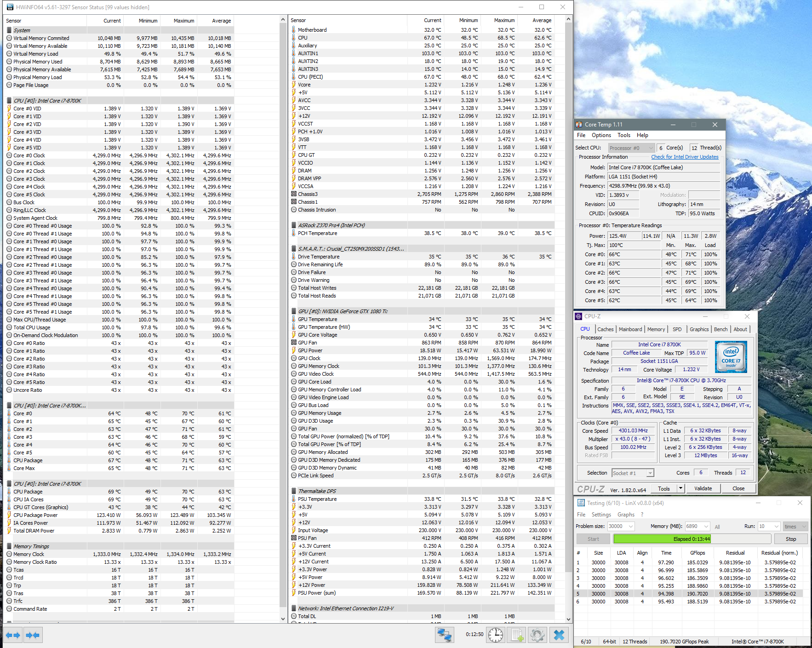812x648 pixels.
Task: Click the Residual (norm.) column header in LinX
Action: [x=779, y=553]
